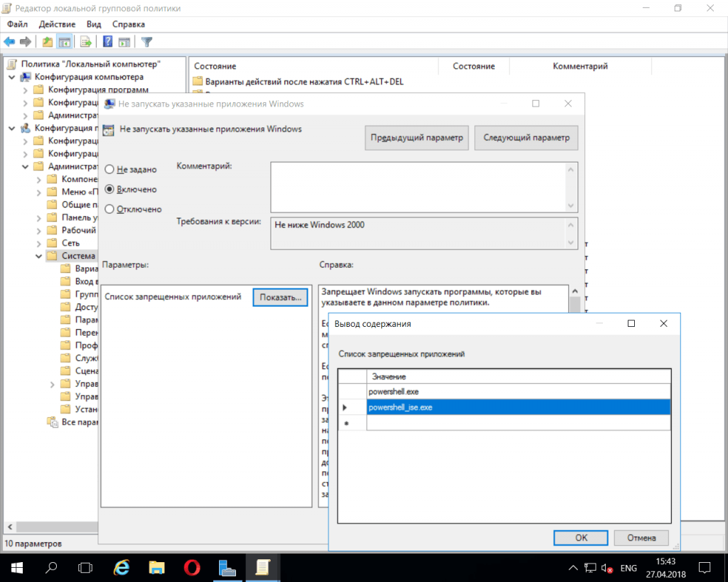Click the blue Back arrow in toolbar
The height and width of the screenshot is (582, 728).
[9, 42]
